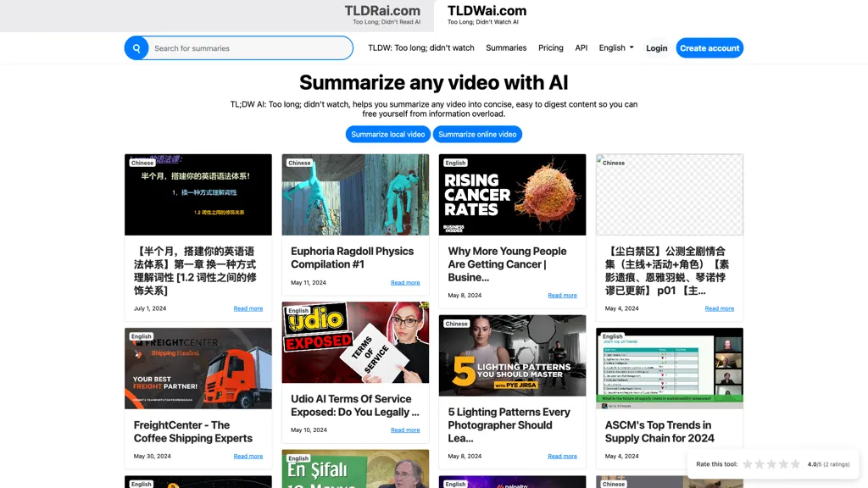This screenshot has height=488, width=868.
Task: Rate the tool five stars
Action: click(797, 464)
